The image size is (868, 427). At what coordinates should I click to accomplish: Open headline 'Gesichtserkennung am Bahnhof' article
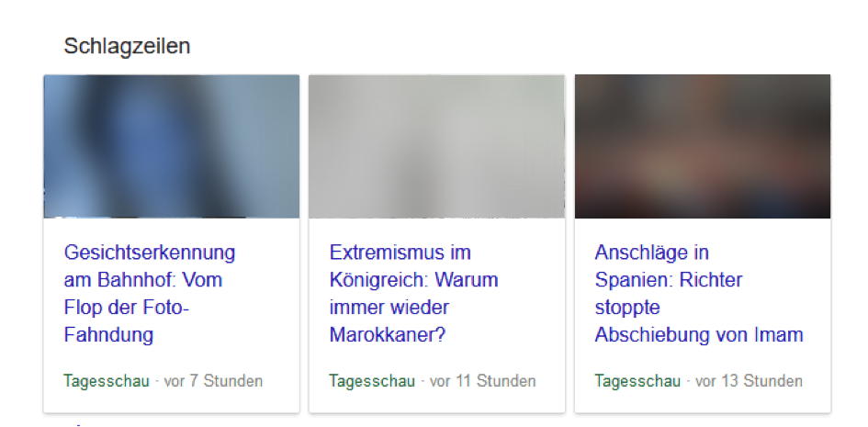(150, 293)
